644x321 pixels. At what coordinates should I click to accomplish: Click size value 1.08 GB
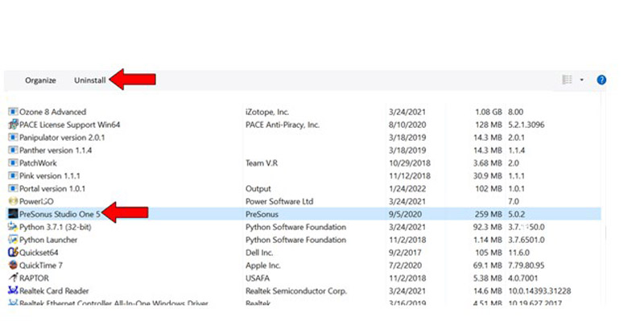pos(489,112)
